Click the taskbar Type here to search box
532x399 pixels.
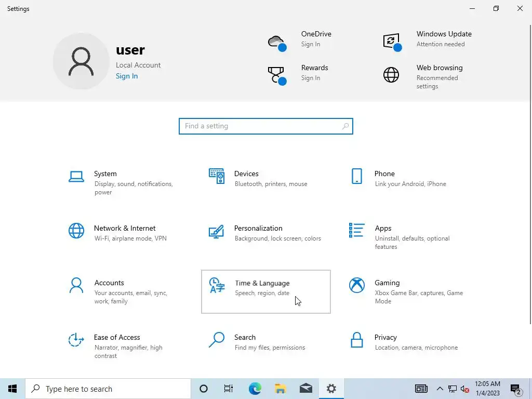(x=108, y=389)
